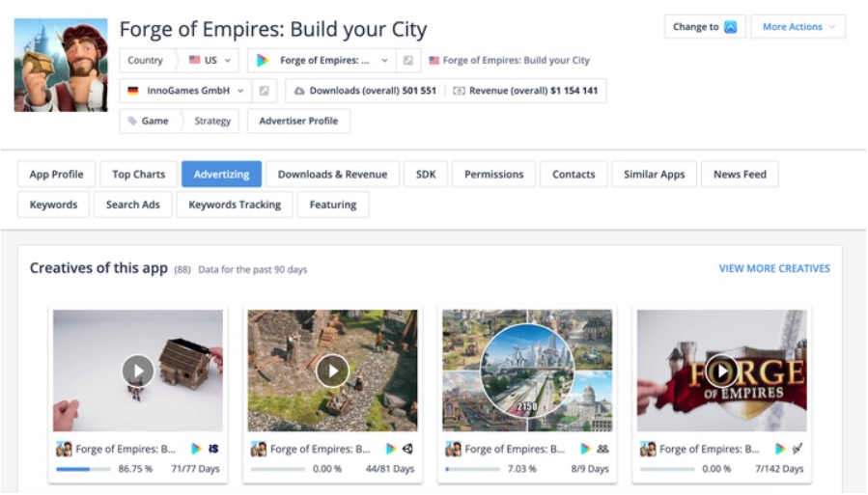
Task: Open Forge of Empires: Build your City store link
Action: pyautogui.click(x=516, y=60)
